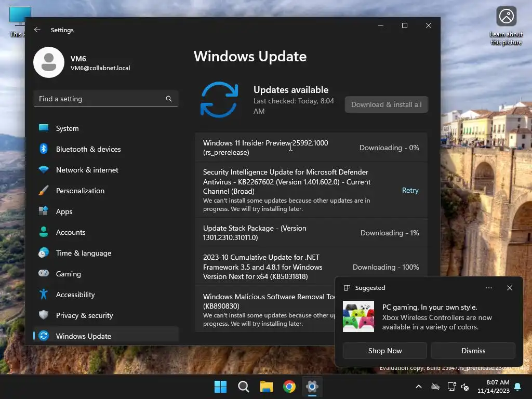
Task: Select Windows Update in sidebar
Action: tap(106, 336)
